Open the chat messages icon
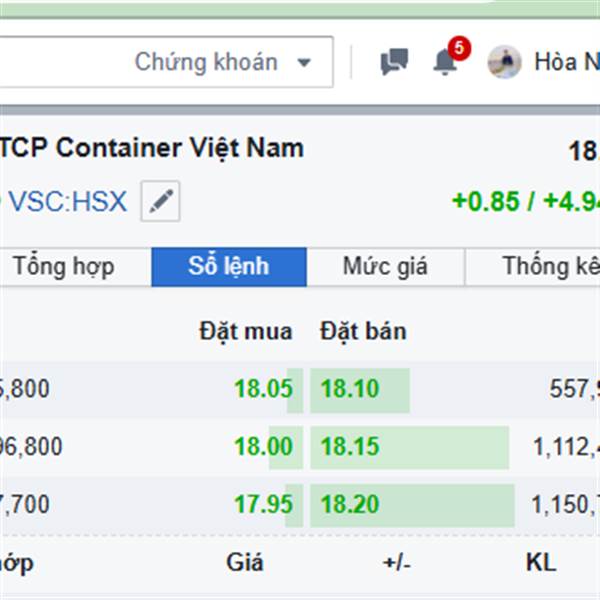 (x=394, y=61)
